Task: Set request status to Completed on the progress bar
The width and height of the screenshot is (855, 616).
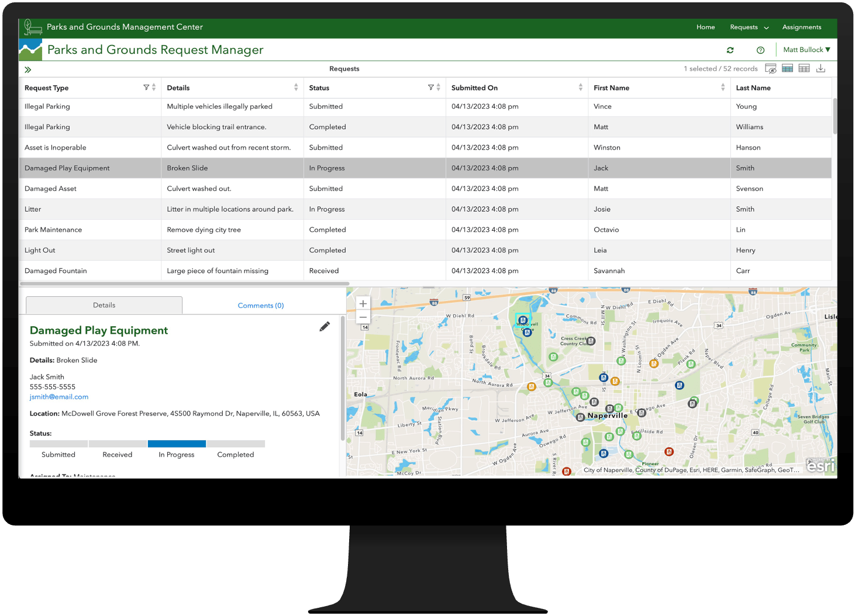Action: pyautogui.click(x=236, y=444)
